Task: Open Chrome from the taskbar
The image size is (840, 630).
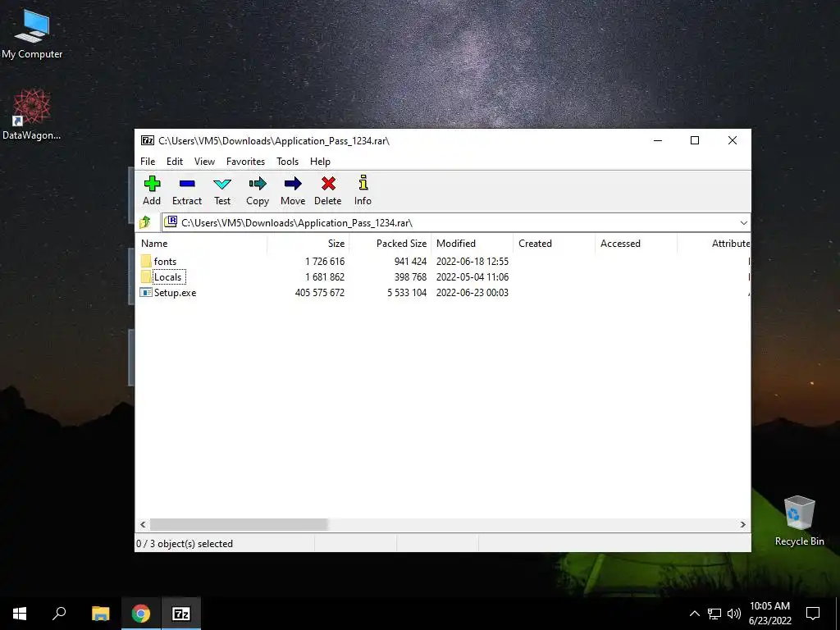Action: [x=141, y=614]
